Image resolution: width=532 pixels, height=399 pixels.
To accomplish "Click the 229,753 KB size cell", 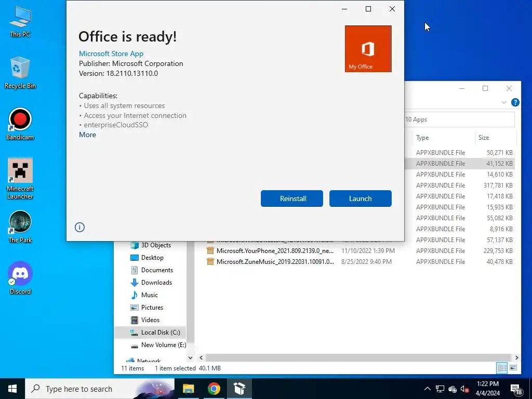I will 498,251.
